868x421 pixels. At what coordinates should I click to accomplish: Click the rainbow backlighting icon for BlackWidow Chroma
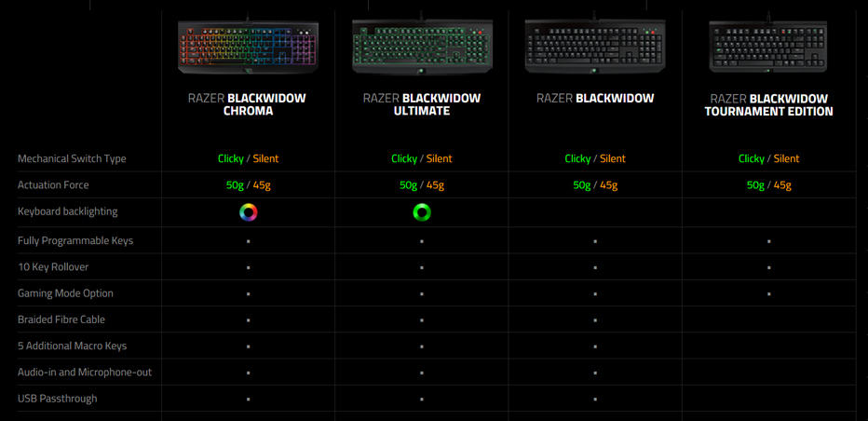point(249,212)
